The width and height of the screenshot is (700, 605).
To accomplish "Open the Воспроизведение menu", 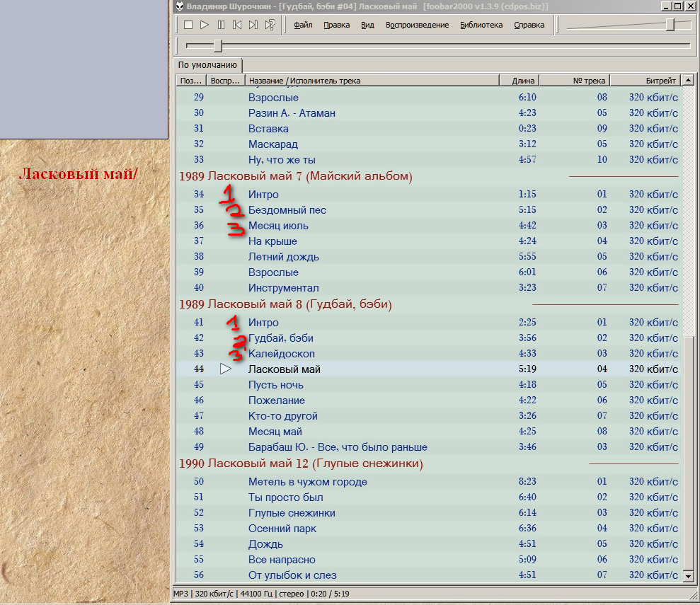I will (x=417, y=25).
